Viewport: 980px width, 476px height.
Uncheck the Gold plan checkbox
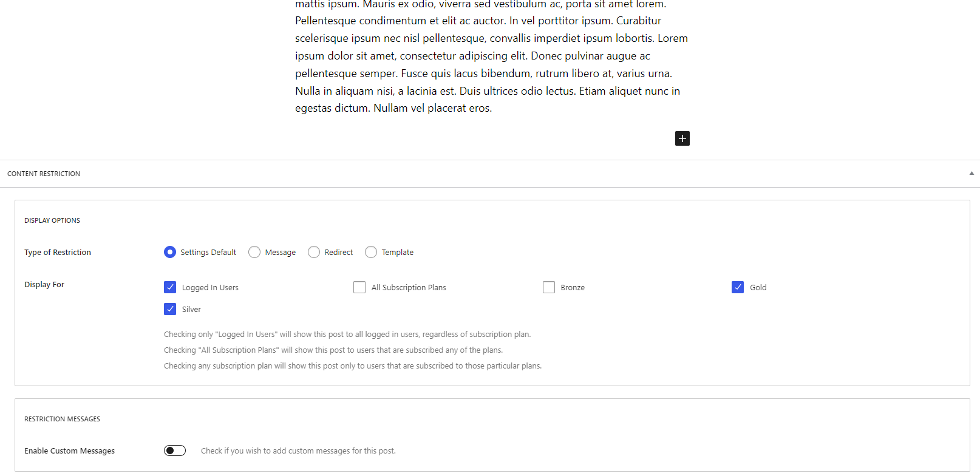pyautogui.click(x=738, y=287)
